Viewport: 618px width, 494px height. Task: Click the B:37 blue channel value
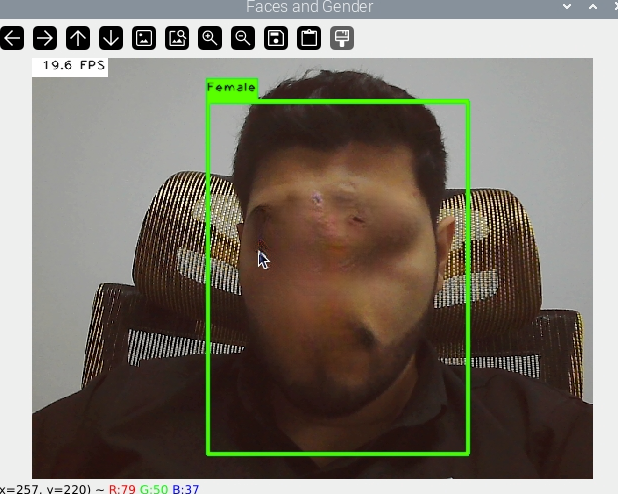click(186, 489)
